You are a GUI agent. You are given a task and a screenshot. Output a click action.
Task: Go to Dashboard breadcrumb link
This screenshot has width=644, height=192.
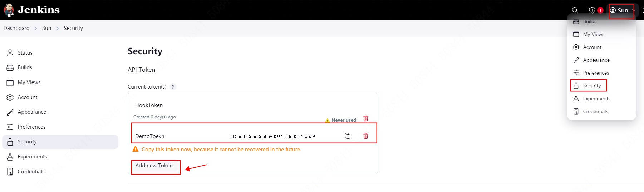[x=16, y=28]
